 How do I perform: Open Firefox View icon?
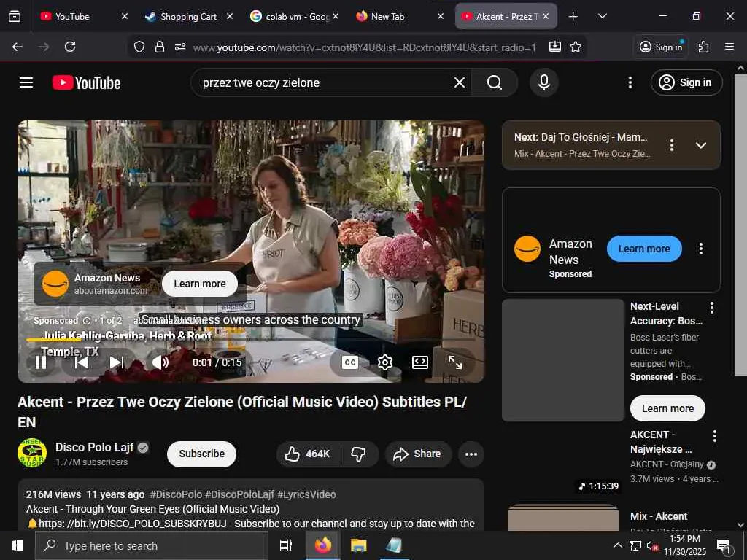point(15,16)
